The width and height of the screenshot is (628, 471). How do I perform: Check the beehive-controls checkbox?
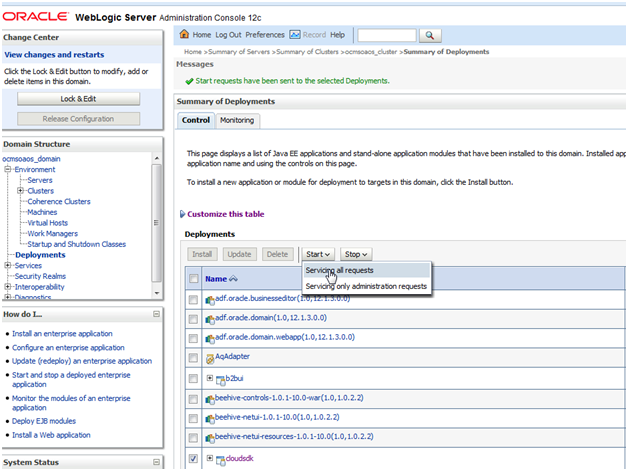click(193, 399)
